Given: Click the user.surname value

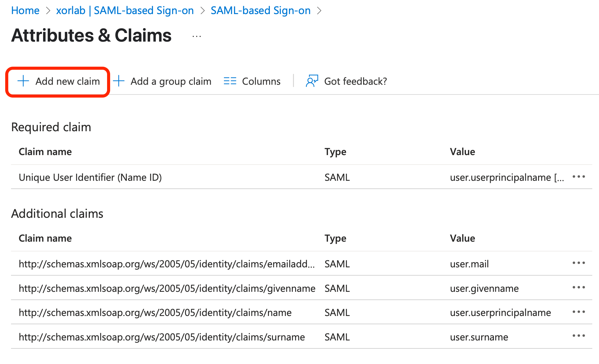Looking at the screenshot, I should click(479, 337).
